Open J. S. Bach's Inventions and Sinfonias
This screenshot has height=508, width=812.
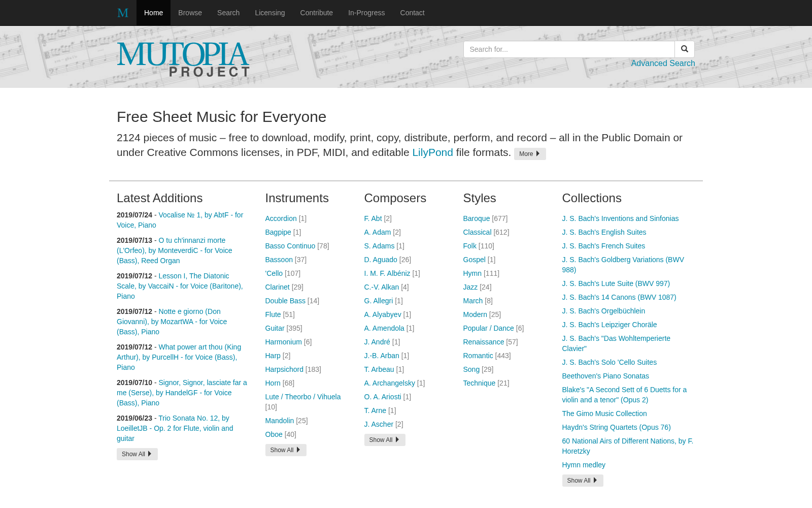click(x=620, y=218)
